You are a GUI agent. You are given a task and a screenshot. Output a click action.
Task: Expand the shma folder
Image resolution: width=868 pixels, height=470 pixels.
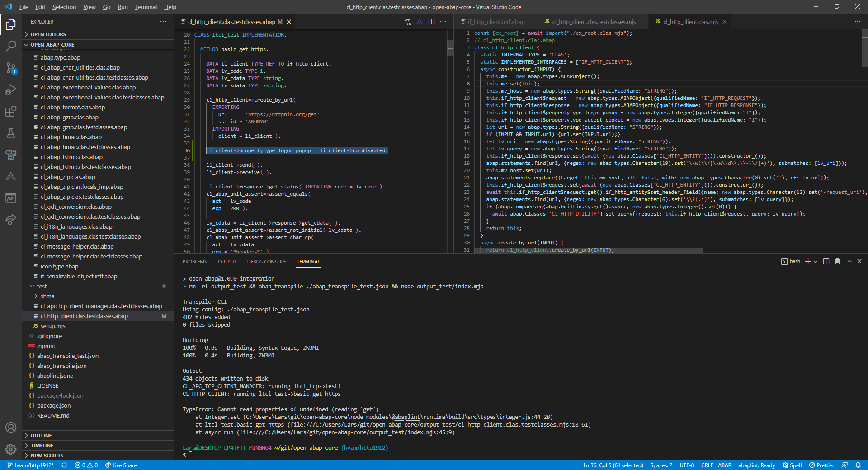tap(47, 296)
